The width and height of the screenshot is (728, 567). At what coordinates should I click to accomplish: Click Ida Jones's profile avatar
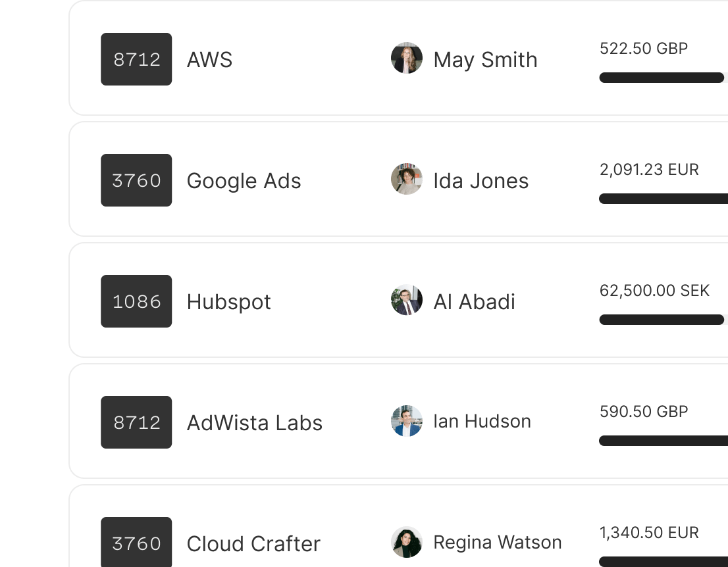click(x=406, y=180)
